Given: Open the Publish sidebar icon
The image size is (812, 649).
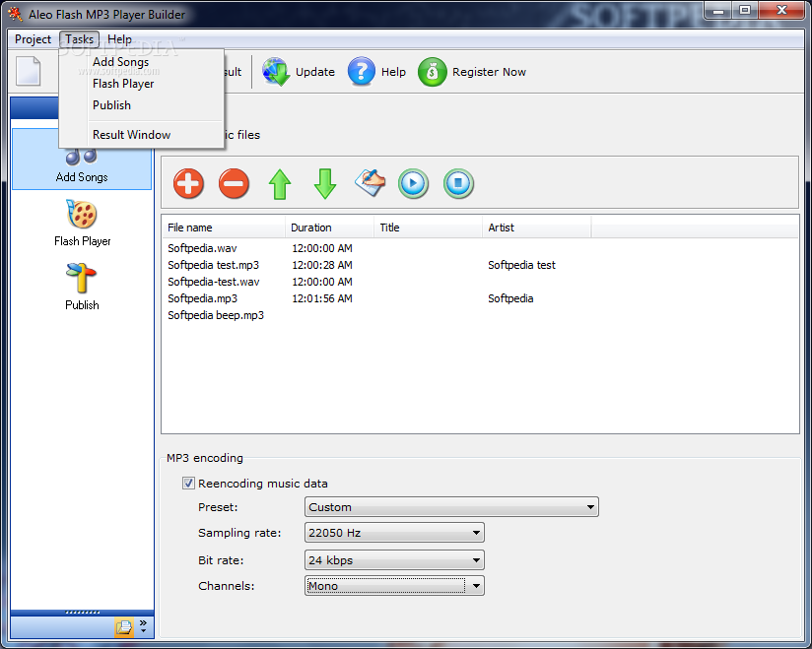Looking at the screenshot, I should [x=82, y=278].
